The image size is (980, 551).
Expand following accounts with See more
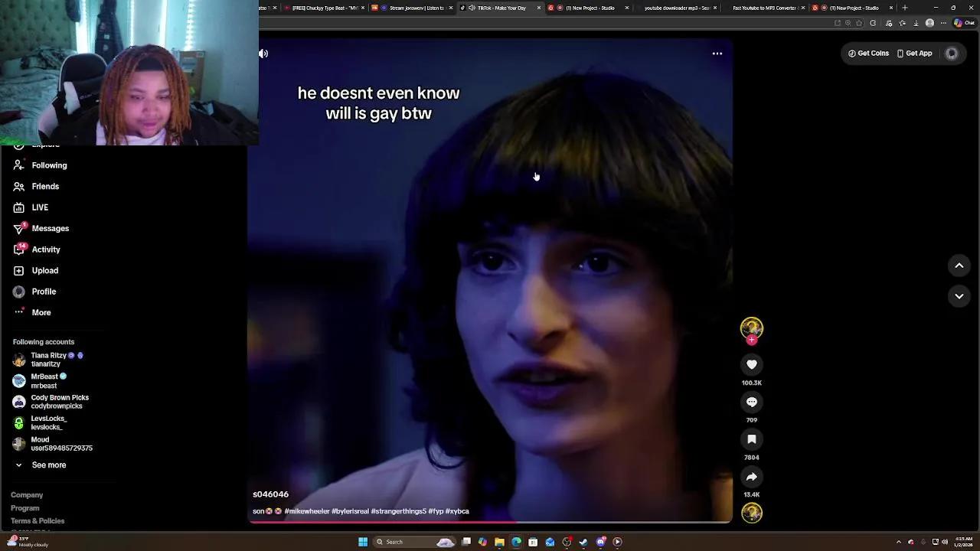[41, 465]
